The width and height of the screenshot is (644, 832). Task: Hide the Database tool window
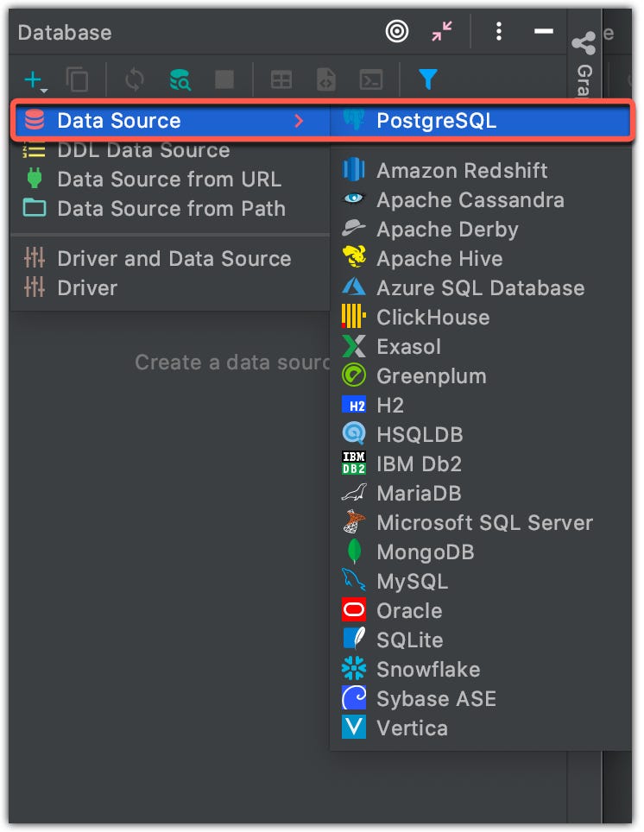coord(543,31)
